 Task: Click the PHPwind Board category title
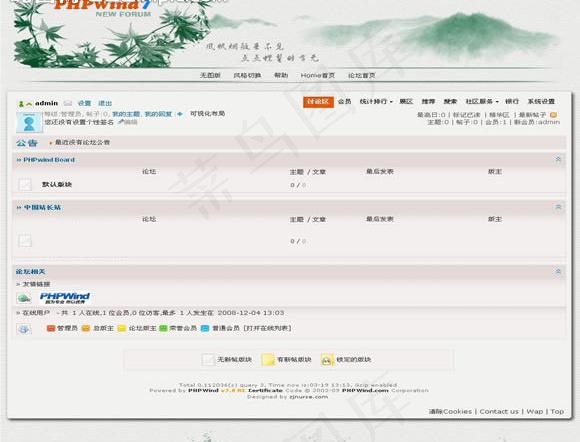coord(49,160)
